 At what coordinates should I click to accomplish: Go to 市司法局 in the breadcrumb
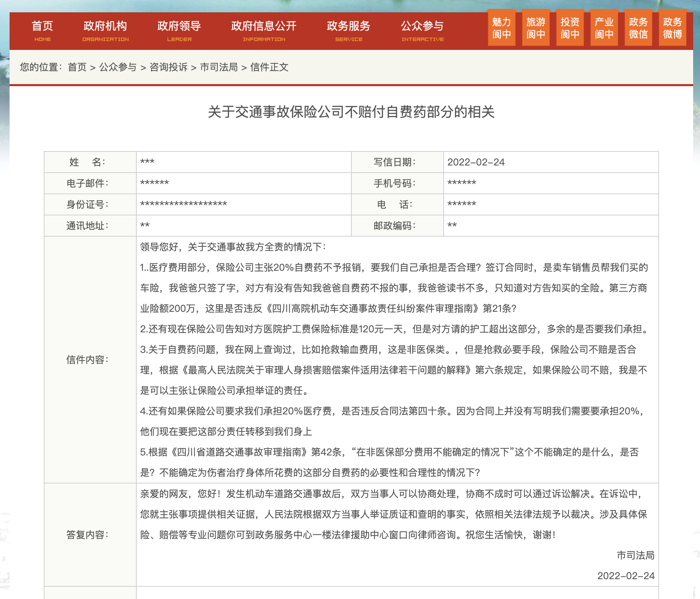219,67
